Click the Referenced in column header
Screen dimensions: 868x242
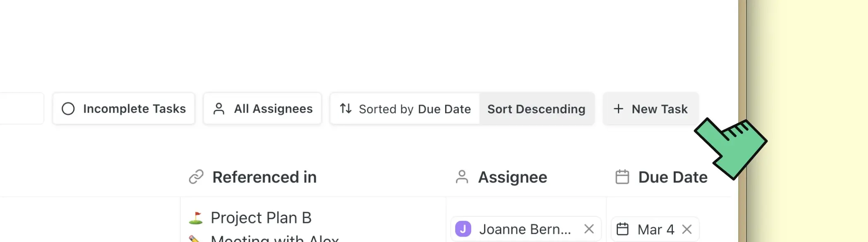[264, 177]
